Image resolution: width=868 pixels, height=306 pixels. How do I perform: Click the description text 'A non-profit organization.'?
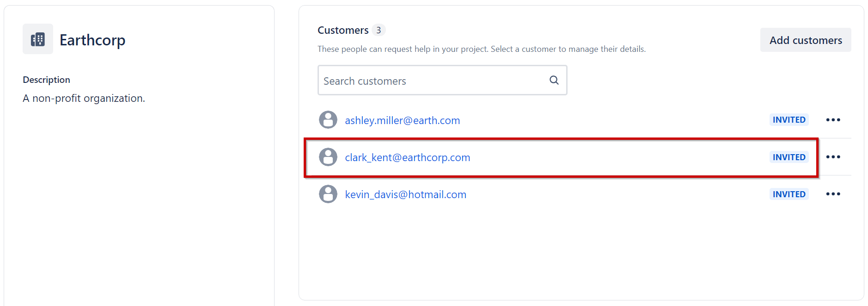[x=84, y=99]
